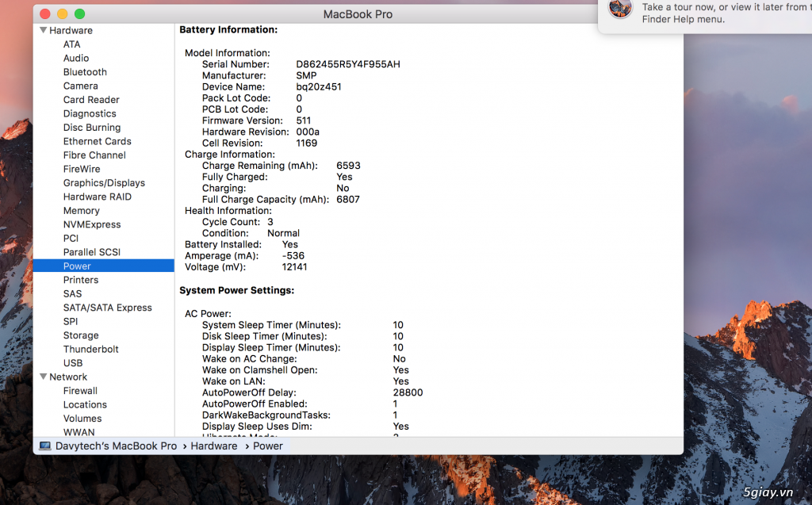Screen dimensions: 812x505
Task: Select Hardware RAID entry
Action: (97, 197)
